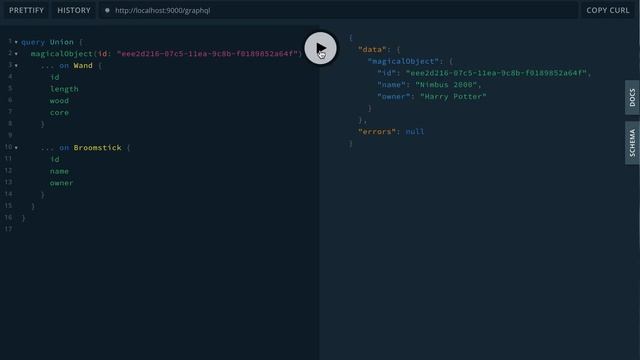Click the core field in the query

point(59,113)
